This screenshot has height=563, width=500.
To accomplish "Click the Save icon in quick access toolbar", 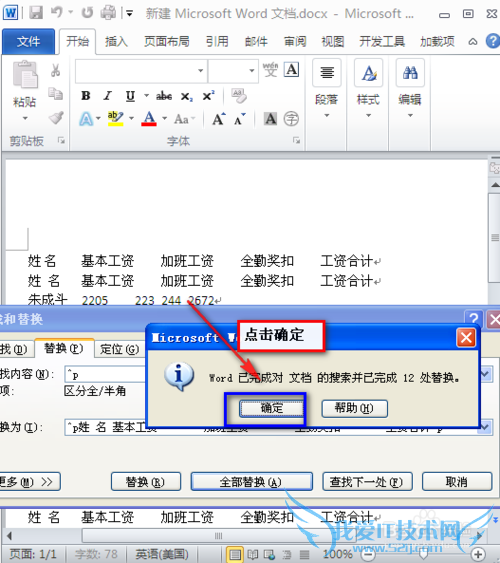I will [36, 13].
